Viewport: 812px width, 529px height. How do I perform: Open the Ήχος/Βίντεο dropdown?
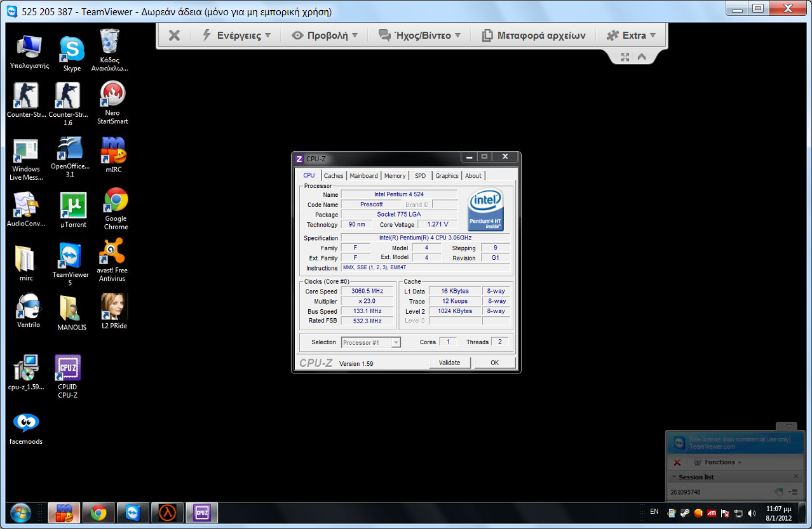coord(419,36)
